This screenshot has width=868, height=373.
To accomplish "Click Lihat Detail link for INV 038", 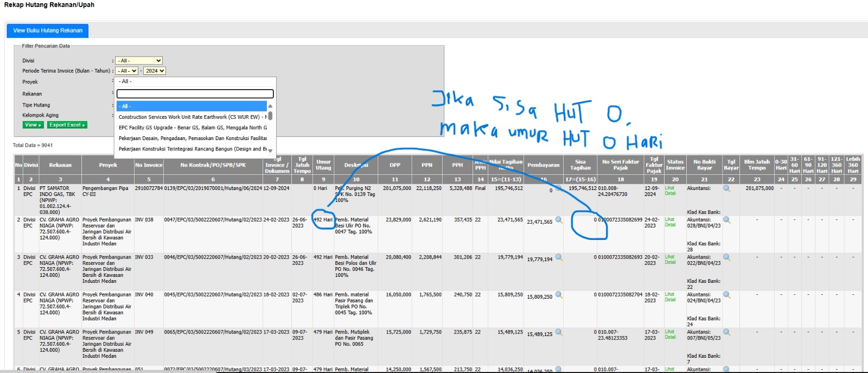I will tap(670, 222).
